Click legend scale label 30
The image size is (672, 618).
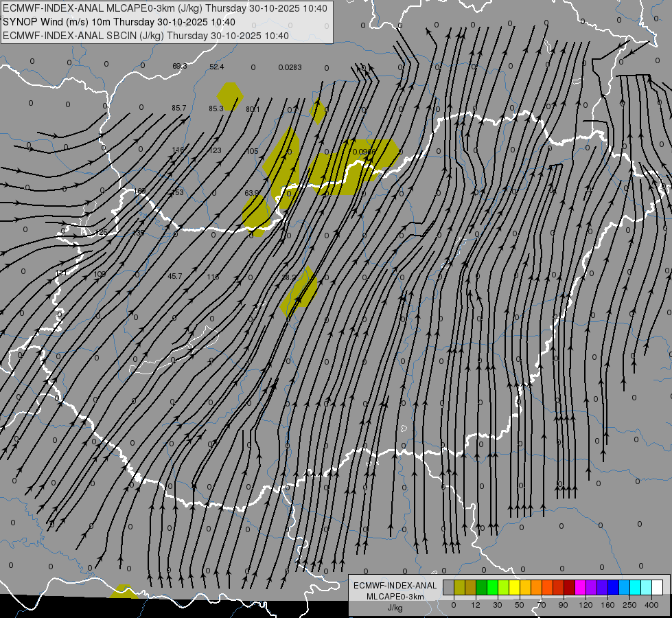[x=498, y=605]
